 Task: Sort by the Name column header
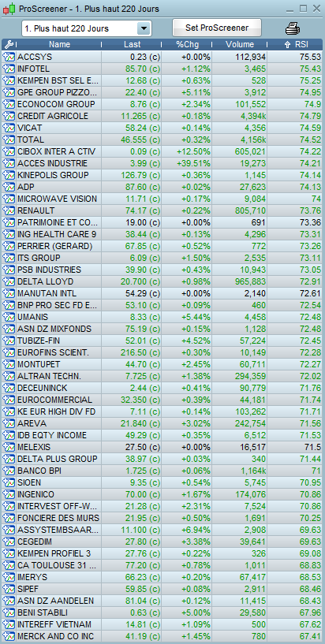[x=60, y=44]
